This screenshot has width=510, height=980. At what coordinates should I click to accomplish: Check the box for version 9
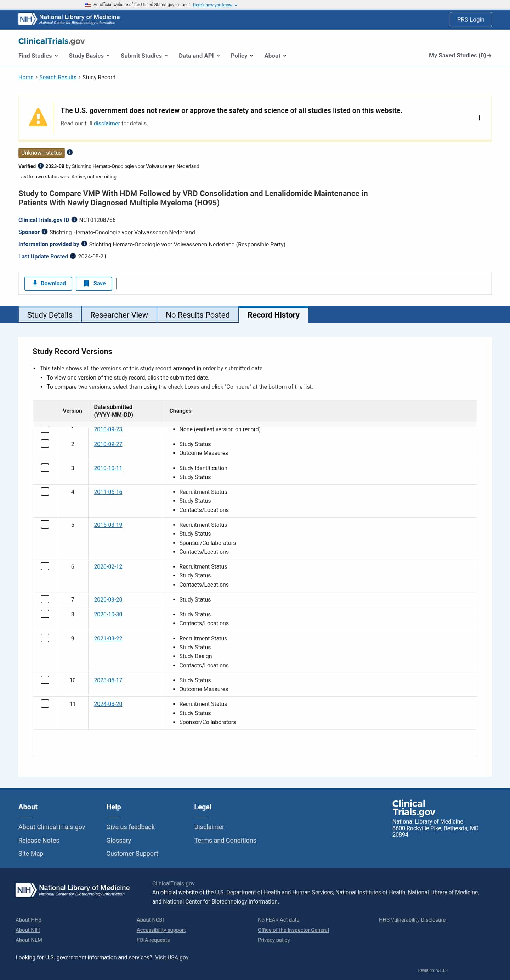coord(45,638)
